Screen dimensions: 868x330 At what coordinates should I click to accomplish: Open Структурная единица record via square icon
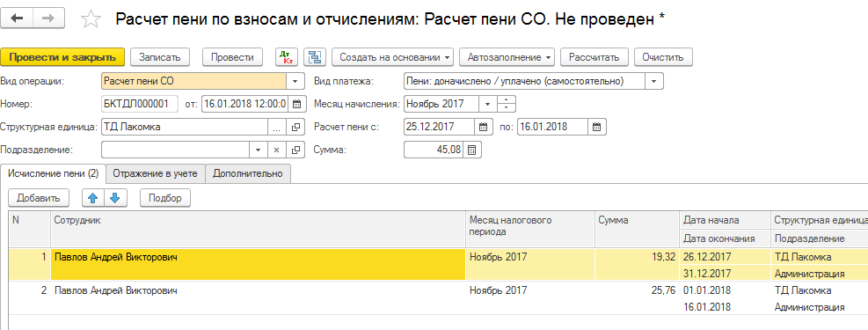pyautogui.click(x=295, y=127)
